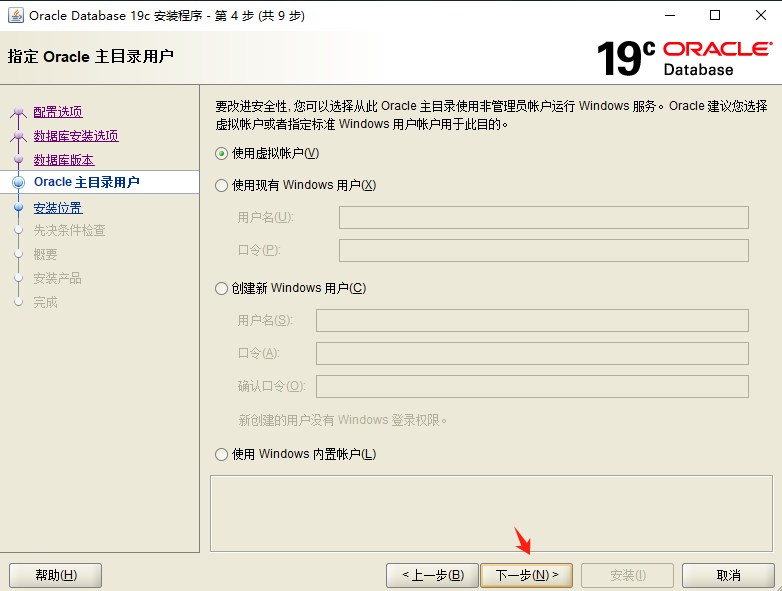Click the disabled 安装(I) button
Screen dimensions: 782x591
pyautogui.click(x=627, y=576)
